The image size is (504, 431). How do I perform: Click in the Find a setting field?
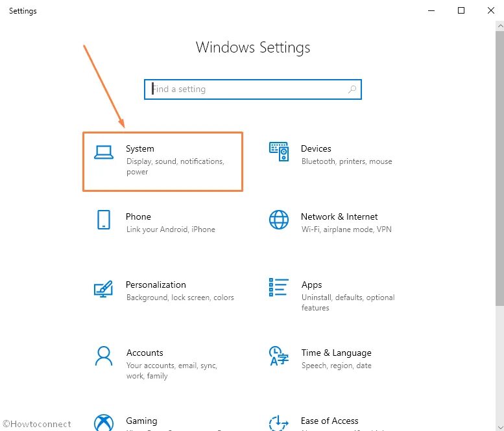253,89
